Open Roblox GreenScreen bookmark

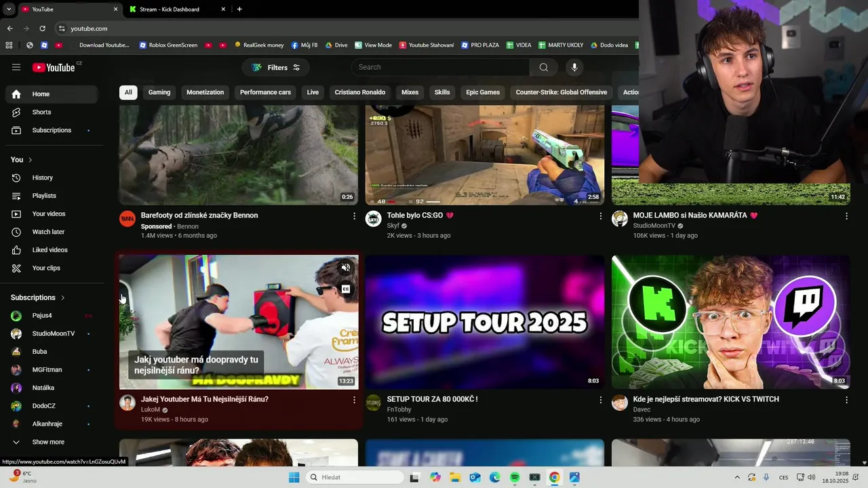pos(168,45)
